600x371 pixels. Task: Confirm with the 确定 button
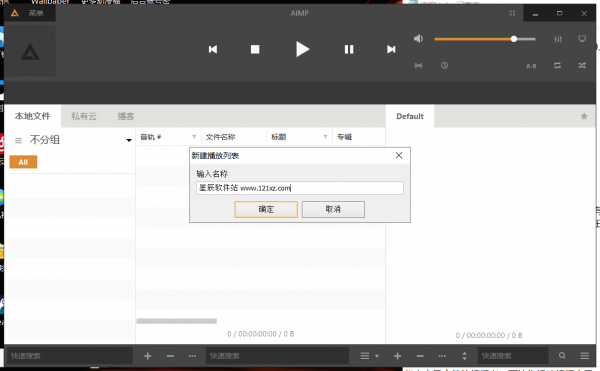click(x=266, y=209)
